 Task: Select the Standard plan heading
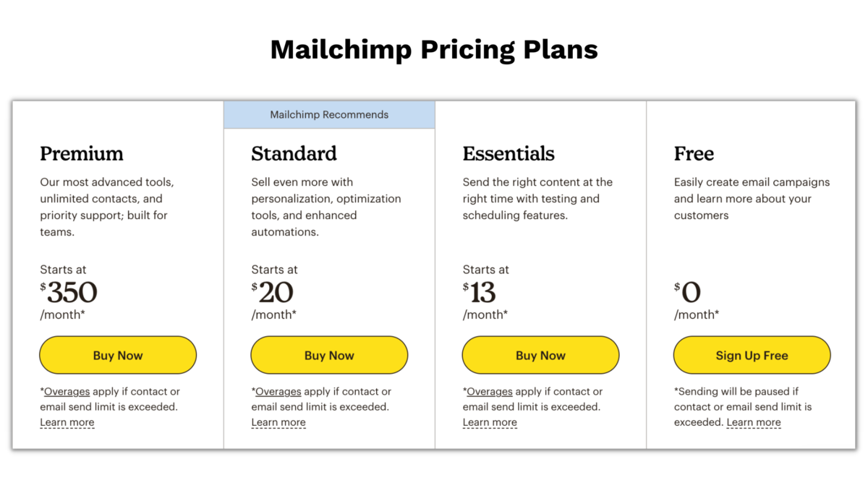[294, 153]
